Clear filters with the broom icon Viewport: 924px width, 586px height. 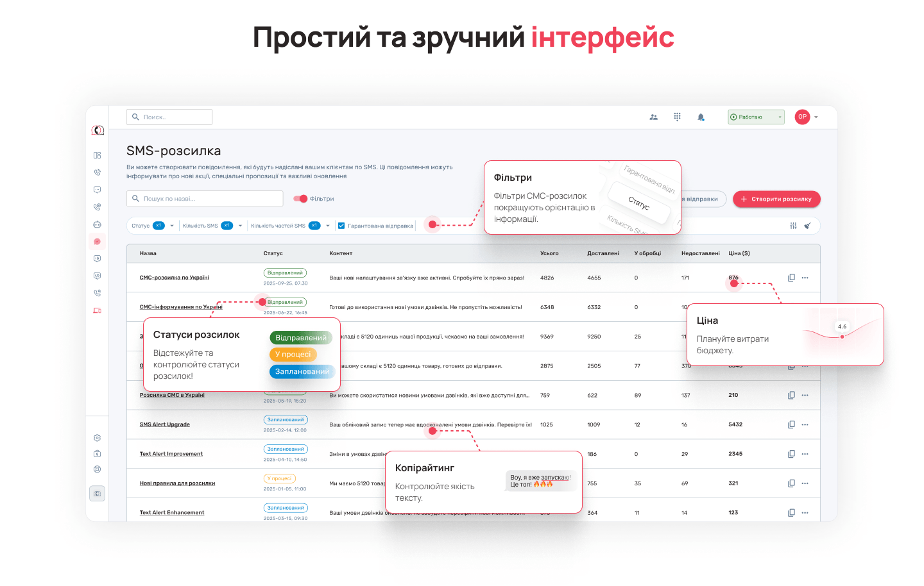pyautogui.click(x=808, y=226)
